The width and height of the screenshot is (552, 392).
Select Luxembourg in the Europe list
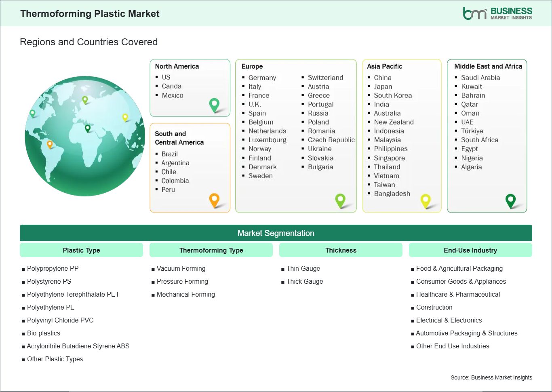[267, 140]
